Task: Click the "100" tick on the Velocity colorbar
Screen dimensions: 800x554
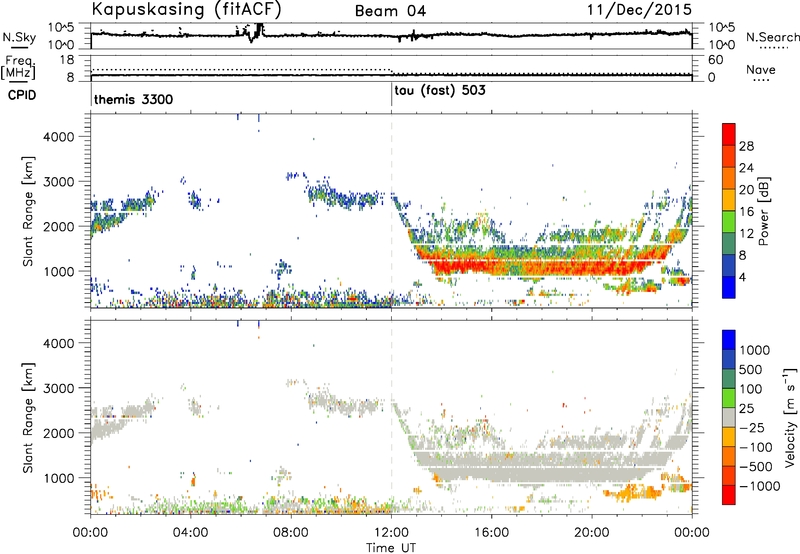Action: pos(751,389)
